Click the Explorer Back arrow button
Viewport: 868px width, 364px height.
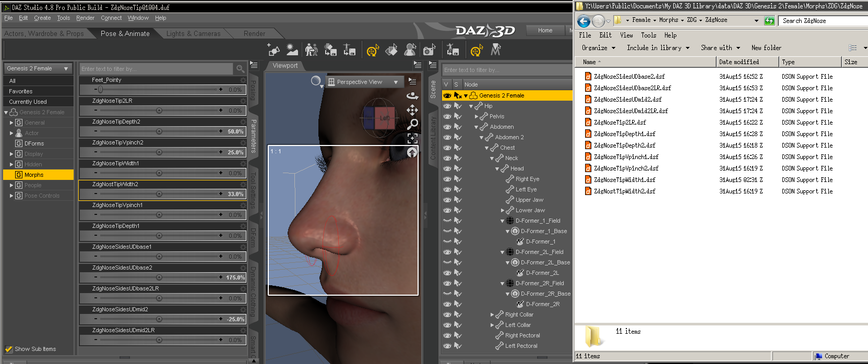tap(584, 21)
